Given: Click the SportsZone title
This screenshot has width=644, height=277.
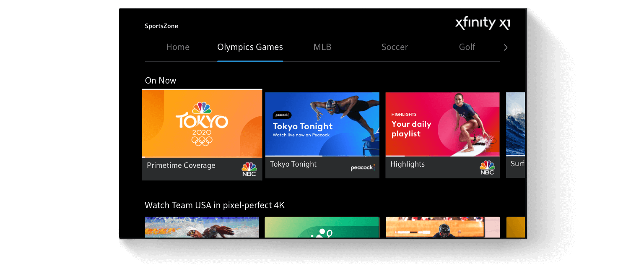Looking at the screenshot, I should (x=161, y=26).
